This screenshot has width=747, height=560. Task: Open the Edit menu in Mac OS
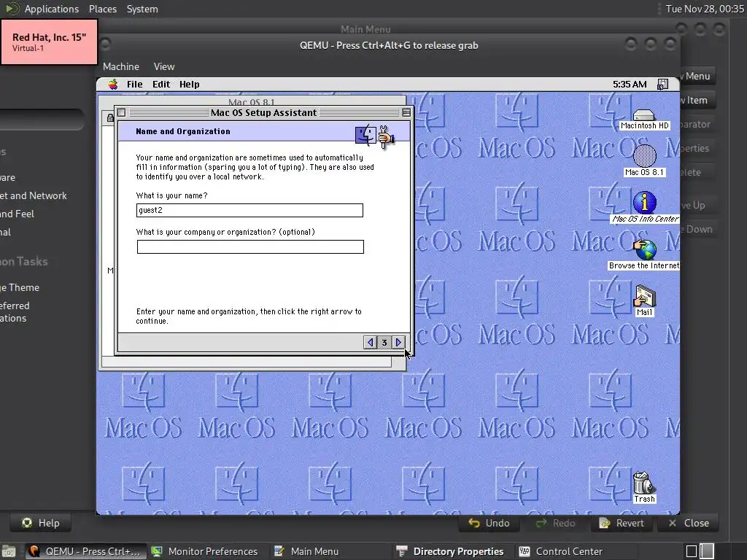pos(161,85)
